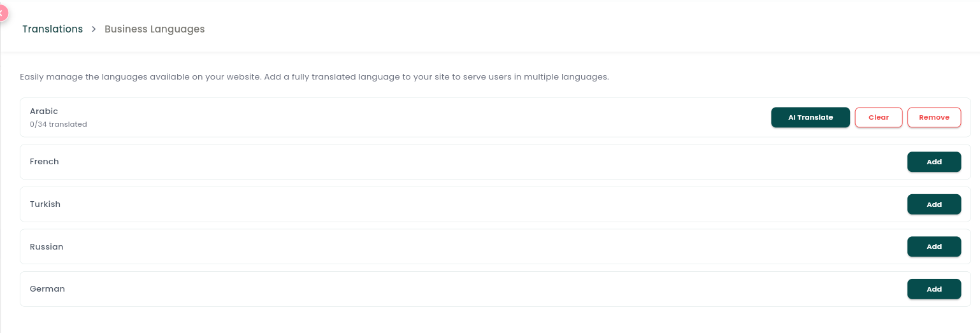Select the Business Languages breadcrumb
980x333 pixels.
(x=155, y=29)
